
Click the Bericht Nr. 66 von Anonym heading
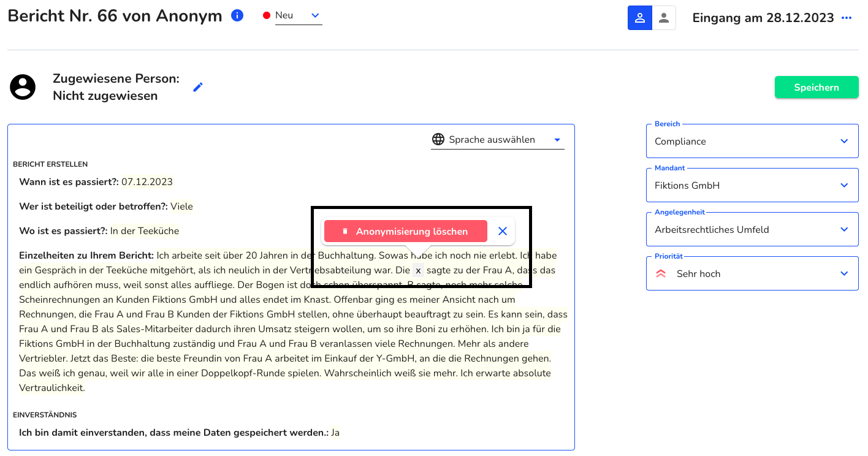tap(115, 16)
